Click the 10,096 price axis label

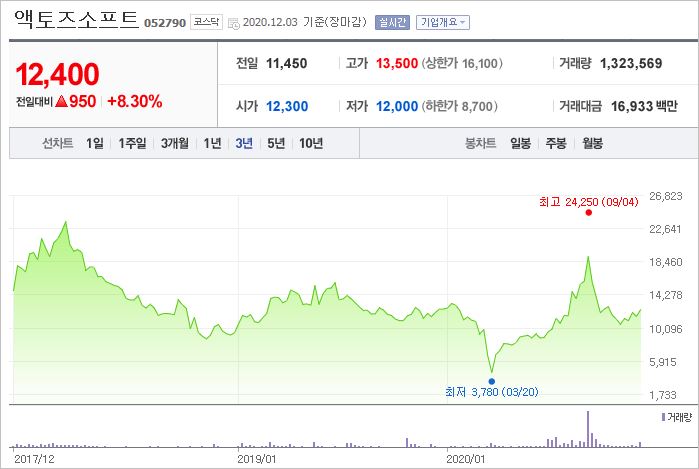click(666, 329)
